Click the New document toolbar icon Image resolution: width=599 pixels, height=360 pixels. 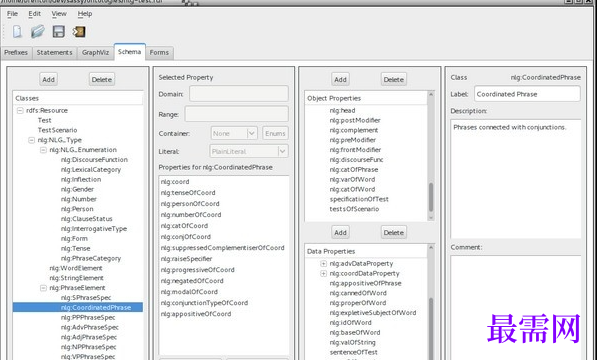pos(17,31)
